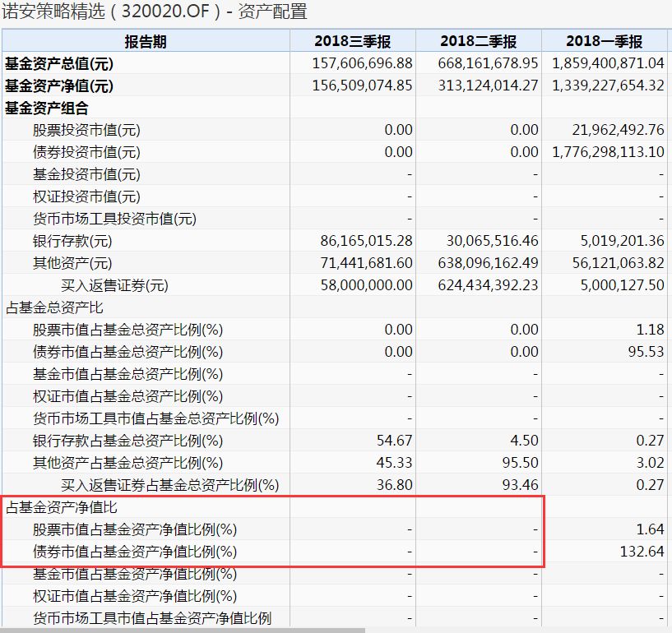672x633 pixels.
Task: Select the 银行存款(元) row label
Action: click(x=72, y=241)
